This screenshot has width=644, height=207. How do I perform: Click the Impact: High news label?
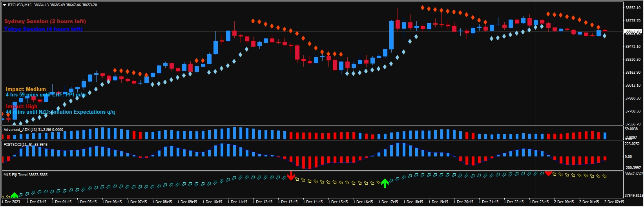tap(22, 107)
